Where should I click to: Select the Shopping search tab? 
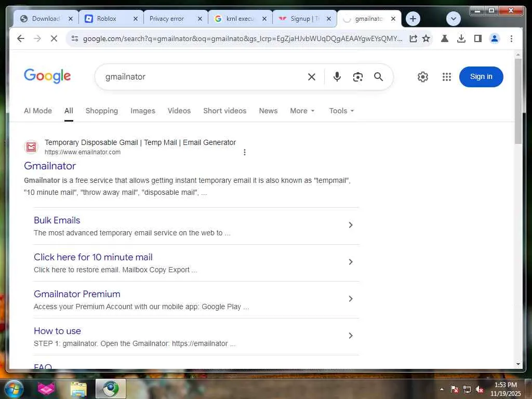[x=102, y=111]
